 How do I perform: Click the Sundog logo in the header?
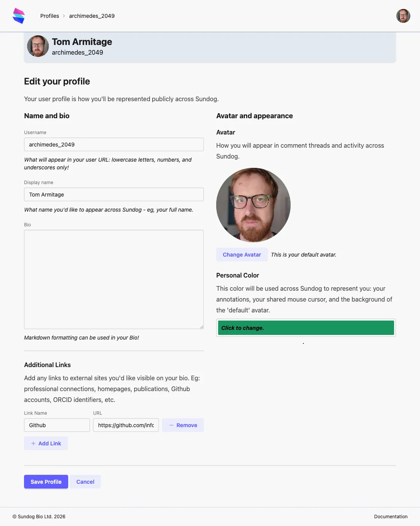click(19, 16)
